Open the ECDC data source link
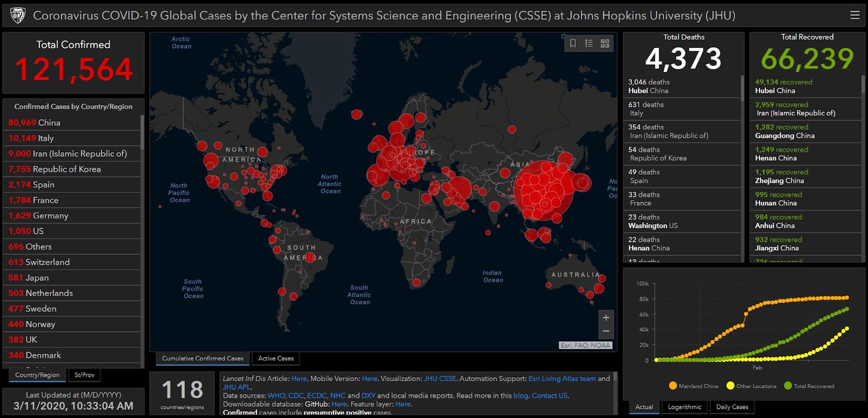868x418 pixels. pos(317,396)
